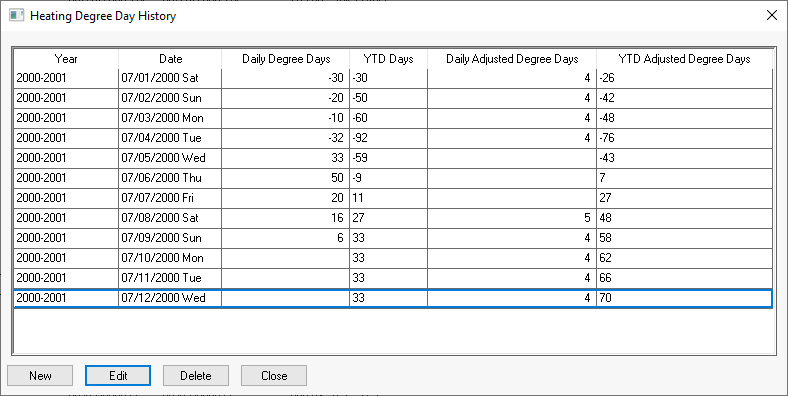Viewport: 788px width, 396px height.
Task: Select the 07/01/2000 Sat row
Action: coord(393,78)
